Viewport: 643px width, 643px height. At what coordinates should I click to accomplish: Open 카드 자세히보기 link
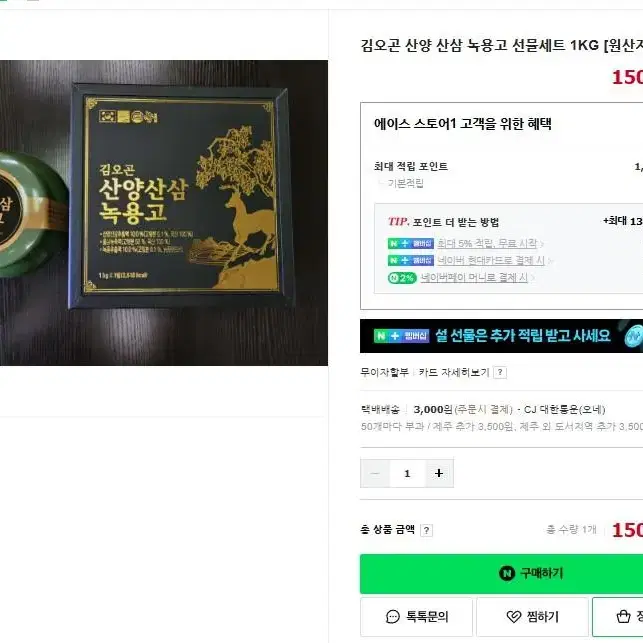pyautogui.click(x=454, y=372)
